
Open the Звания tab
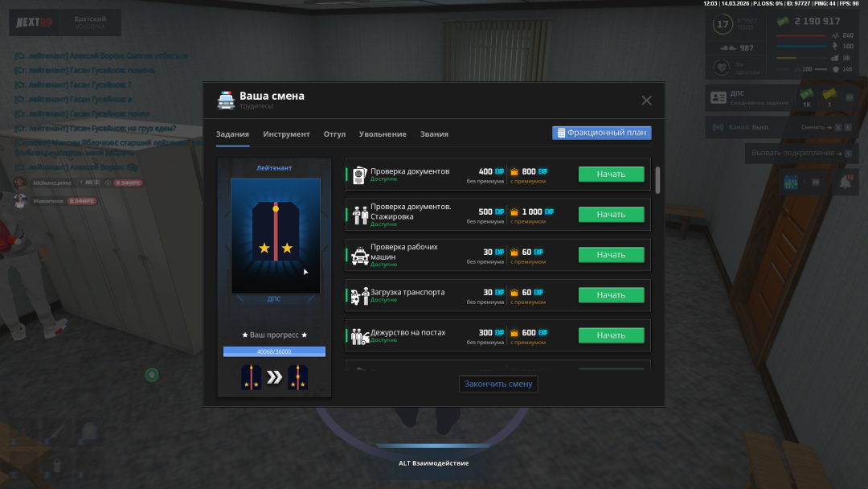[x=434, y=134]
